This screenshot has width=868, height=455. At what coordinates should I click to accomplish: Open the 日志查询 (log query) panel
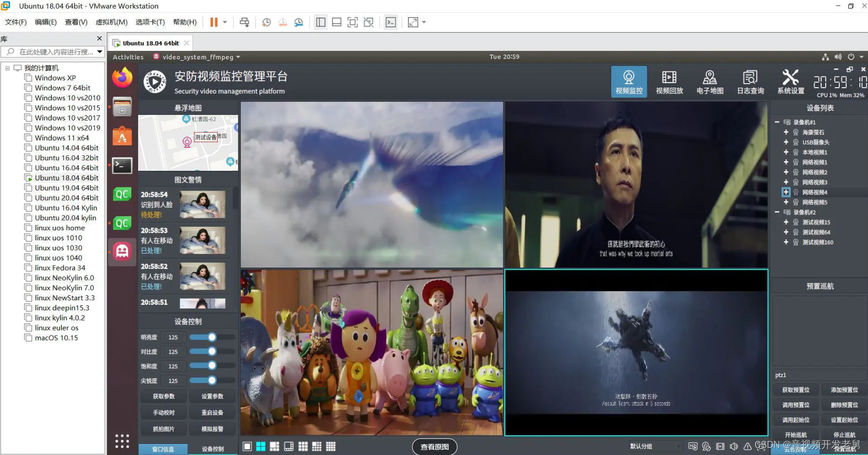click(750, 81)
